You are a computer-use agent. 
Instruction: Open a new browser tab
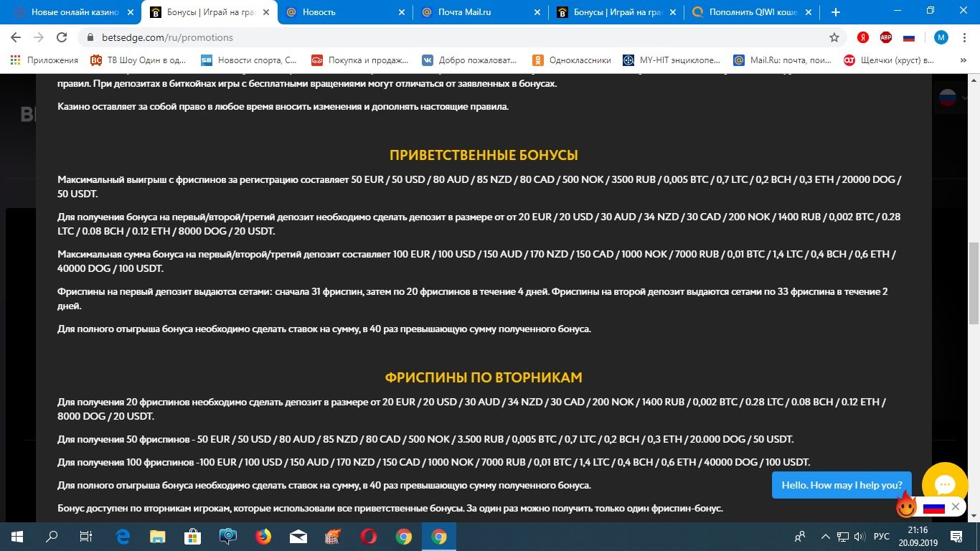835,12
